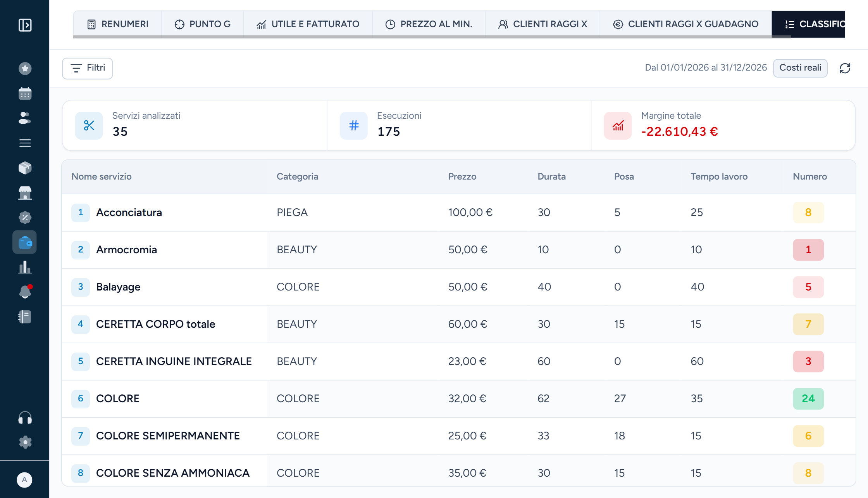
Task: Toggle the Costi reali button
Action: coord(800,68)
